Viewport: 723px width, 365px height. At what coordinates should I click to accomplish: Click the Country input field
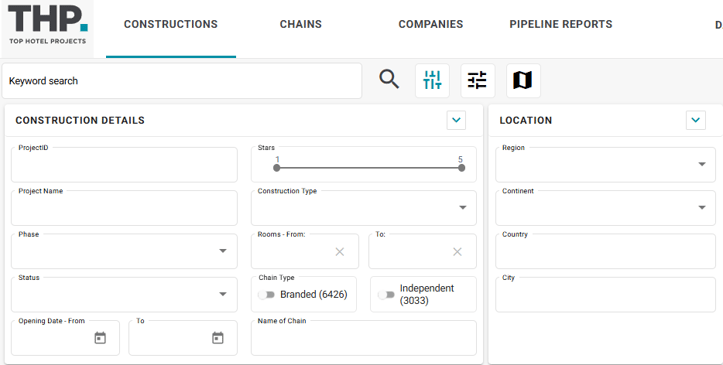coord(605,251)
